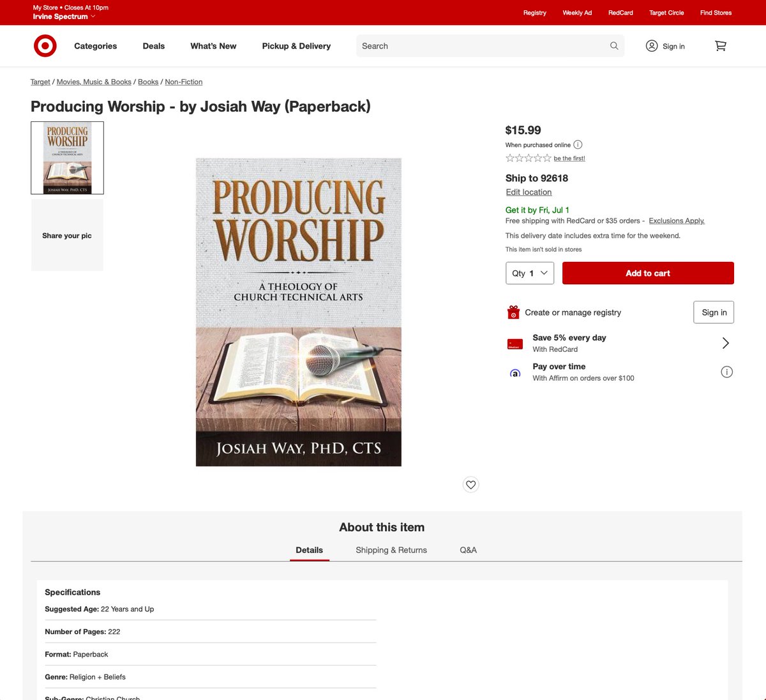Click the Format: Paperback row
766x700 pixels.
[211, 654]
